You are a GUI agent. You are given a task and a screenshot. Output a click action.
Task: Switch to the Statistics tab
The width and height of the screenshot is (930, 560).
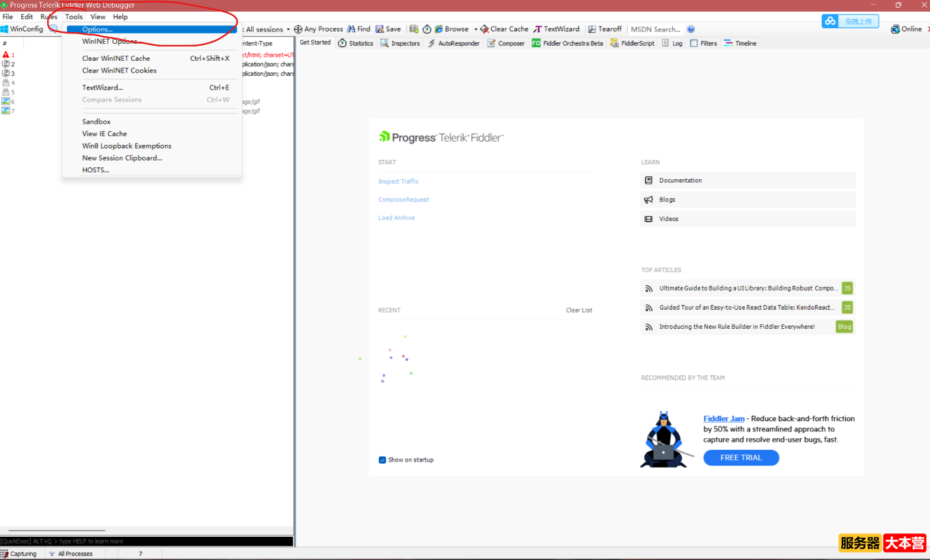coord(356,43)
